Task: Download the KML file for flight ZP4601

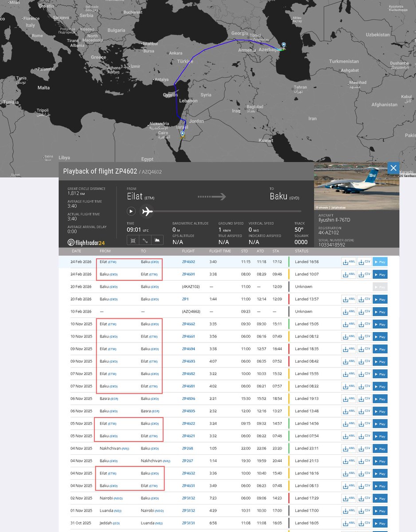Action: (349, 274)
